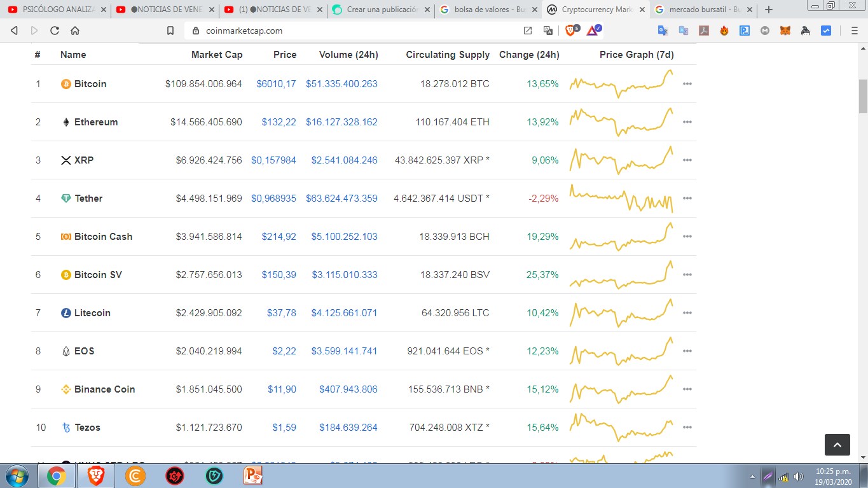This screenshot has width=868, height=488.
Task: Click the flame-face extension icon
Action: (x=724, y=31)
